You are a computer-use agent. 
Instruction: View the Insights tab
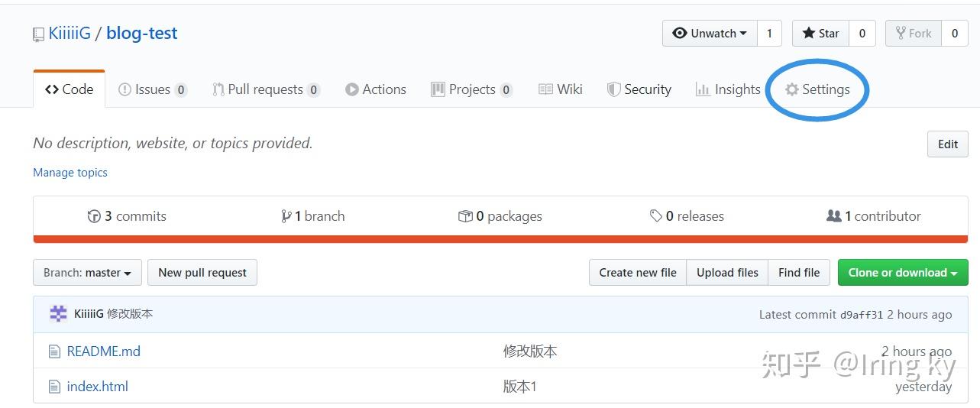pos(728,89)
